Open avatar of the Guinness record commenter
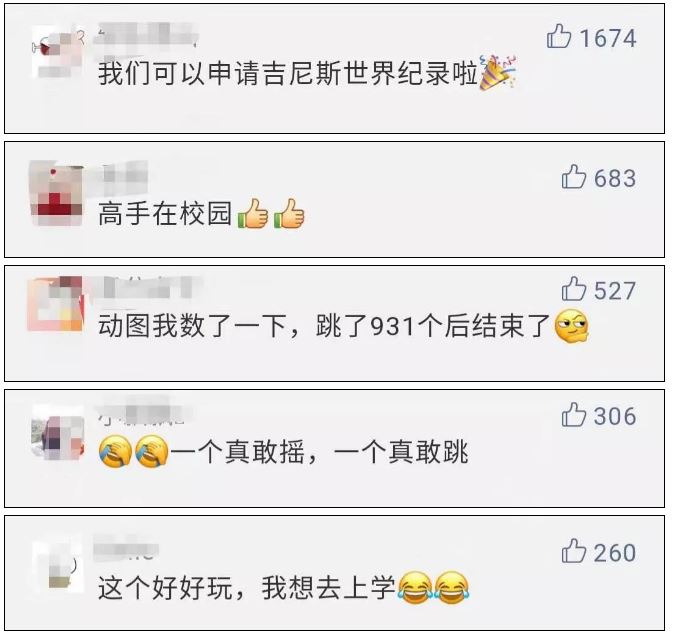 tap(57, 53)
